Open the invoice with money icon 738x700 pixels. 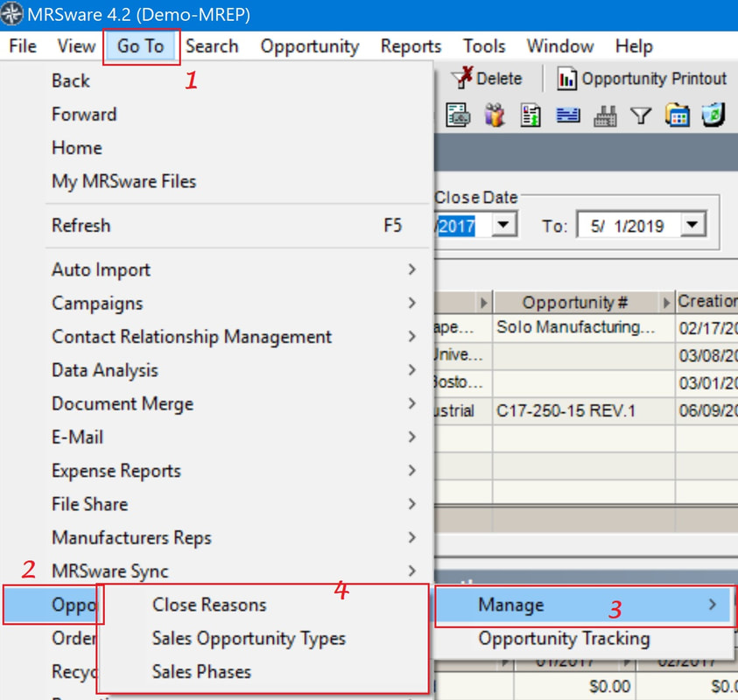point(458,115)
